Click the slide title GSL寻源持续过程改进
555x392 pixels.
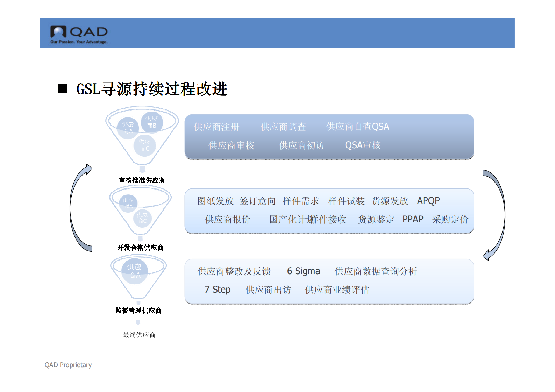[152, 89]
